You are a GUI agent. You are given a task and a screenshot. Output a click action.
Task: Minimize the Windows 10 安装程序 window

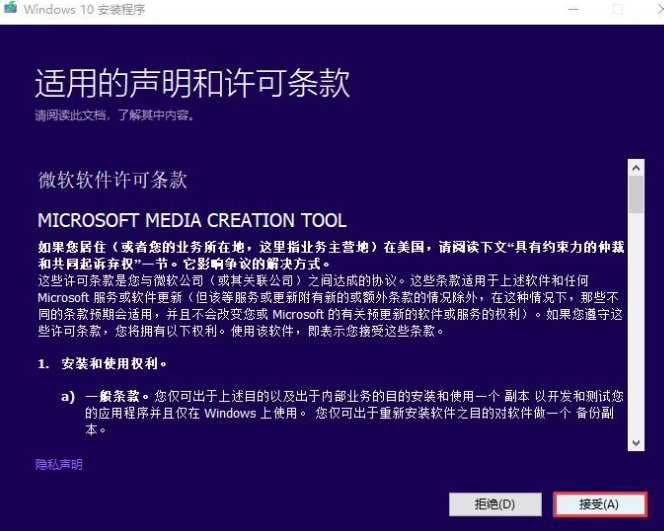573,9
